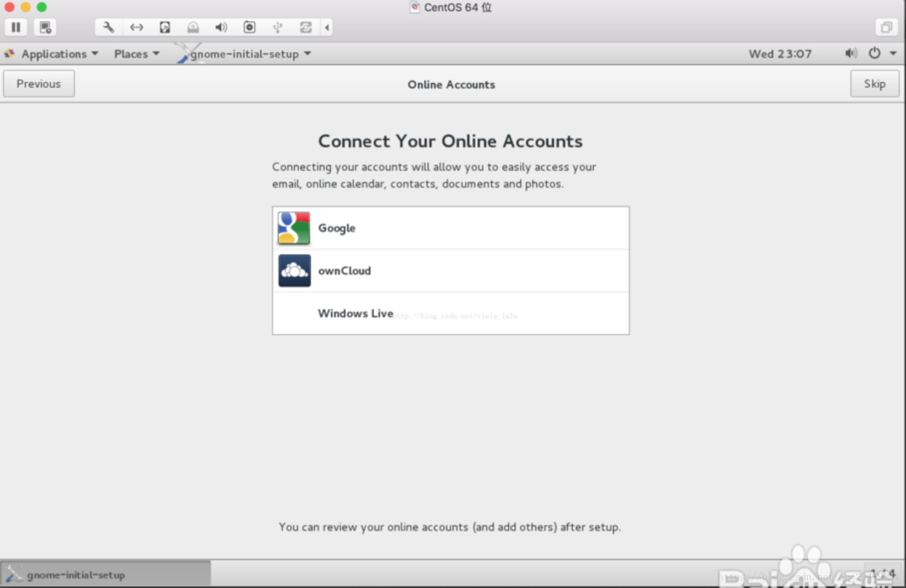Go back with the Previous button

(x=39, y=84)
